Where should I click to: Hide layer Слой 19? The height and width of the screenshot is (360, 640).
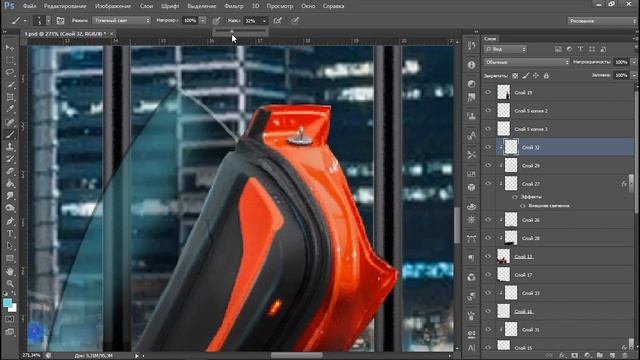[488, 93]
